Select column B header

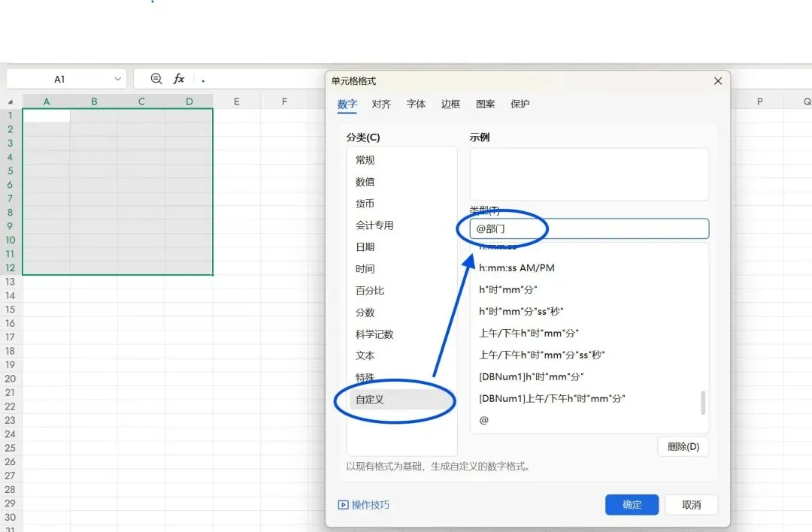[x=94, y=101]
